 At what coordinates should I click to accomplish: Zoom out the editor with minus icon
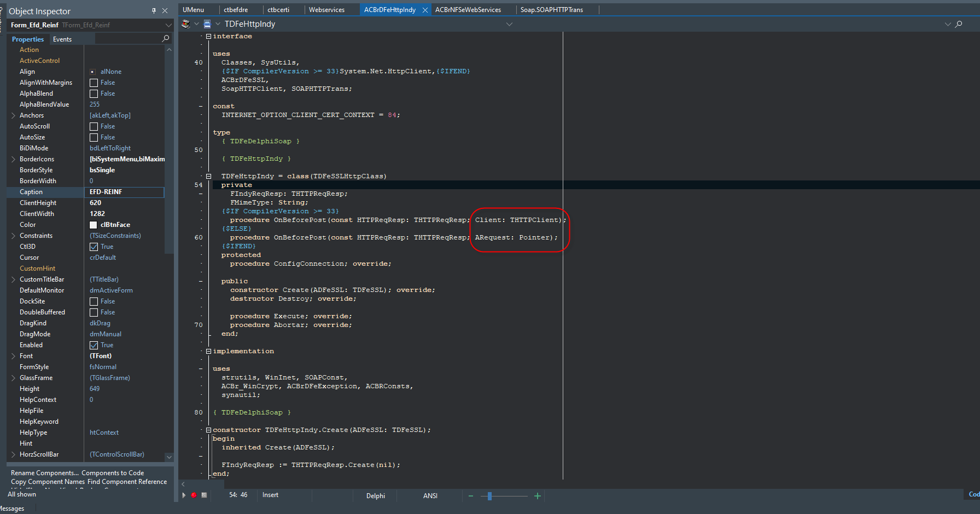[471, 496]
